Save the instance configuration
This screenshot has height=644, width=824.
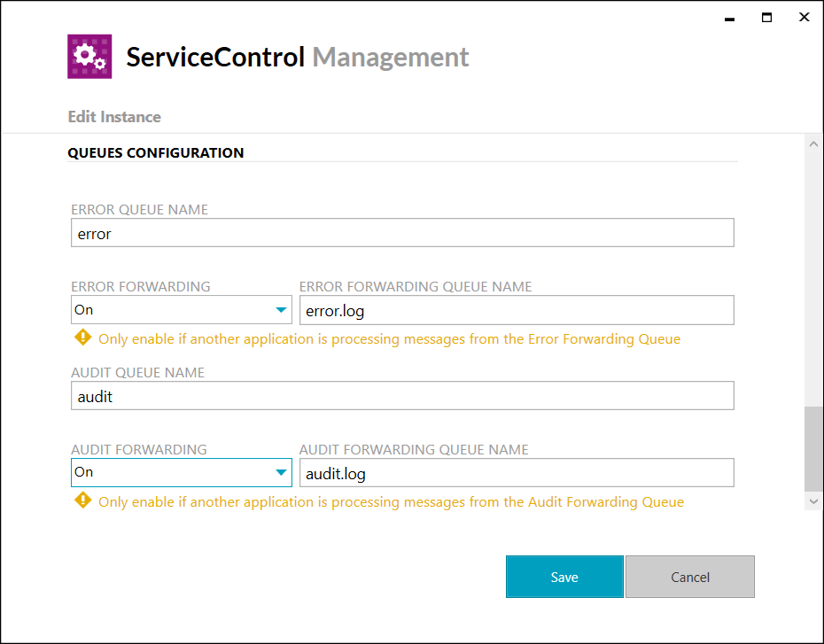[564, 577]
